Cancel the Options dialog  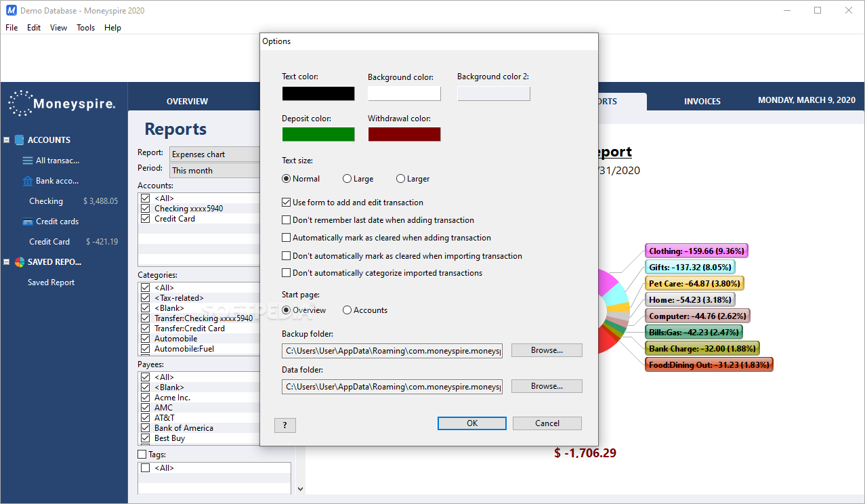coord(547,423)
